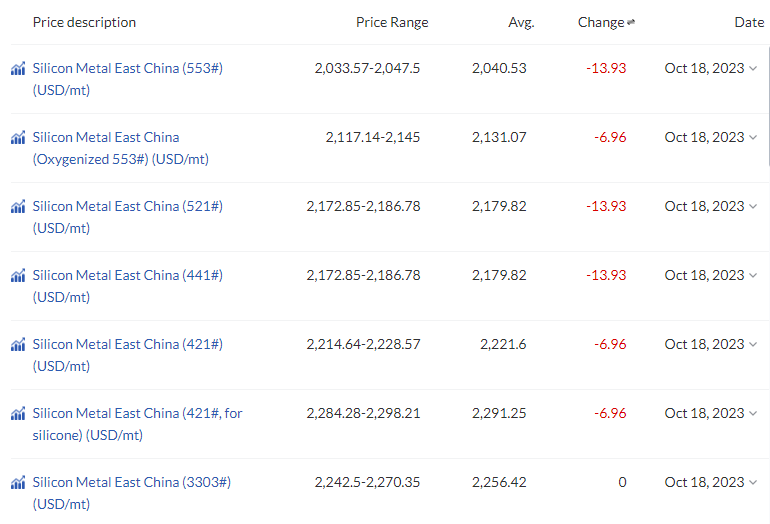Expand date chevron for Oxygenized 553# row
The image size is (770, 524).
(753, 138)
